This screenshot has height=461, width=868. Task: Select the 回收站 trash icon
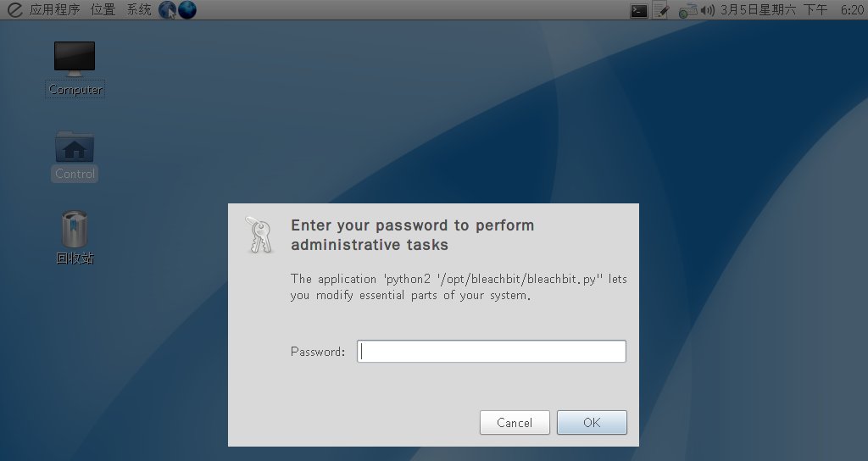click(x=75, y=237)
